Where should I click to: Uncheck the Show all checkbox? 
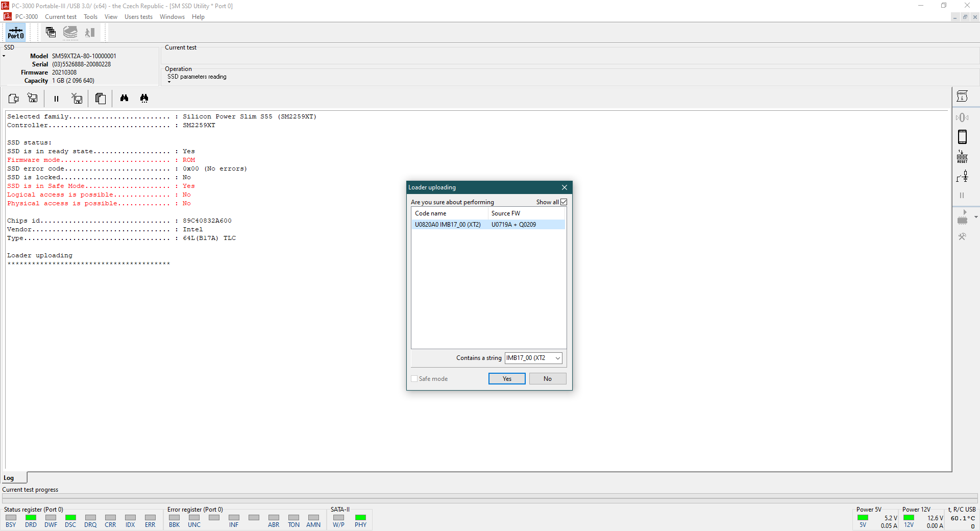coord(563,202)
